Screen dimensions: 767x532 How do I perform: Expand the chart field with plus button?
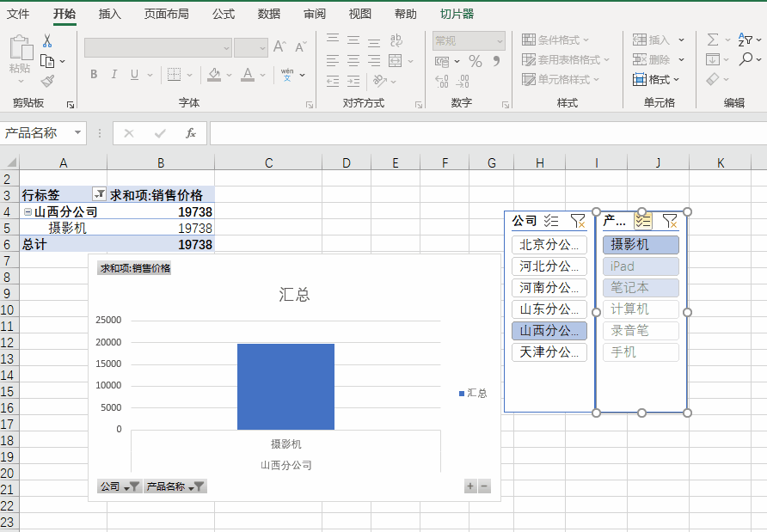(x=470, y=486)
